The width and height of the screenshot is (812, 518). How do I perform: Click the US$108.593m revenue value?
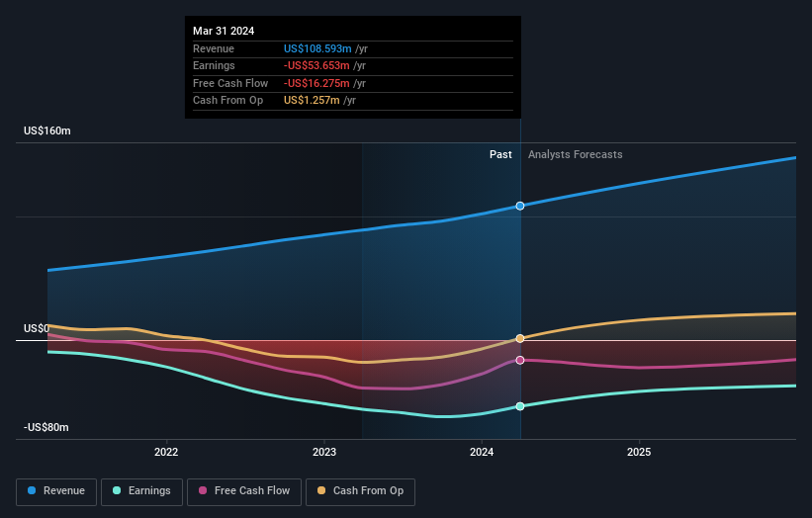pyautogui.click(x=317, y=48)
